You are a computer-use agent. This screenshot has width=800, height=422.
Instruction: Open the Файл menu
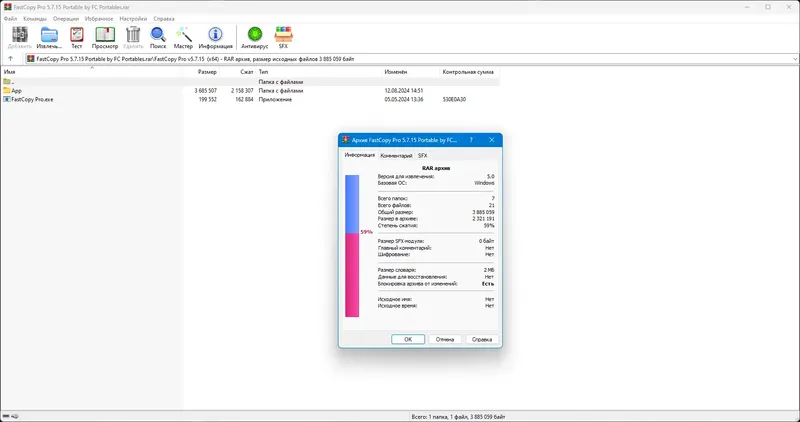(x=10, y=19)
